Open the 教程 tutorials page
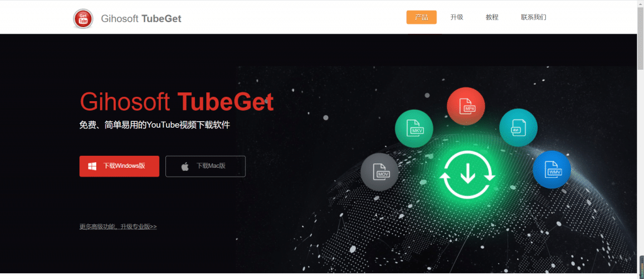Image resolution: width=644 pixels, height=279 pixels. [x=492, y=17]
